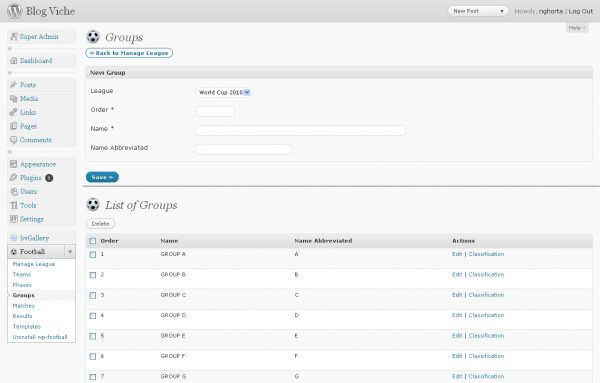600x383 pixels.
Task: Open Templates submenu item
Action: pyautogui.click(x=26, y=326)
